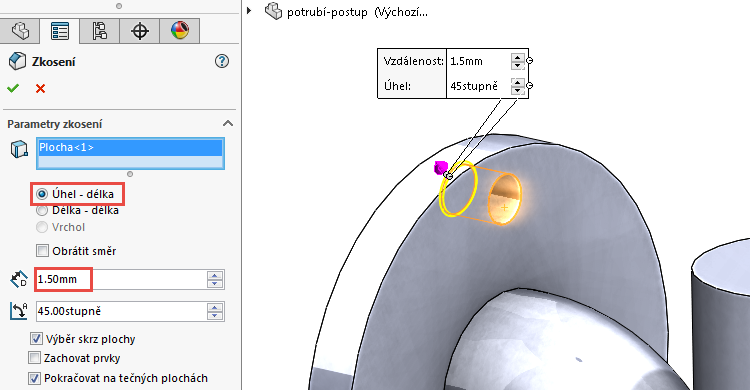
Task: Increase the 1.50mm distance with spinner up
Action: click(215, 276)
